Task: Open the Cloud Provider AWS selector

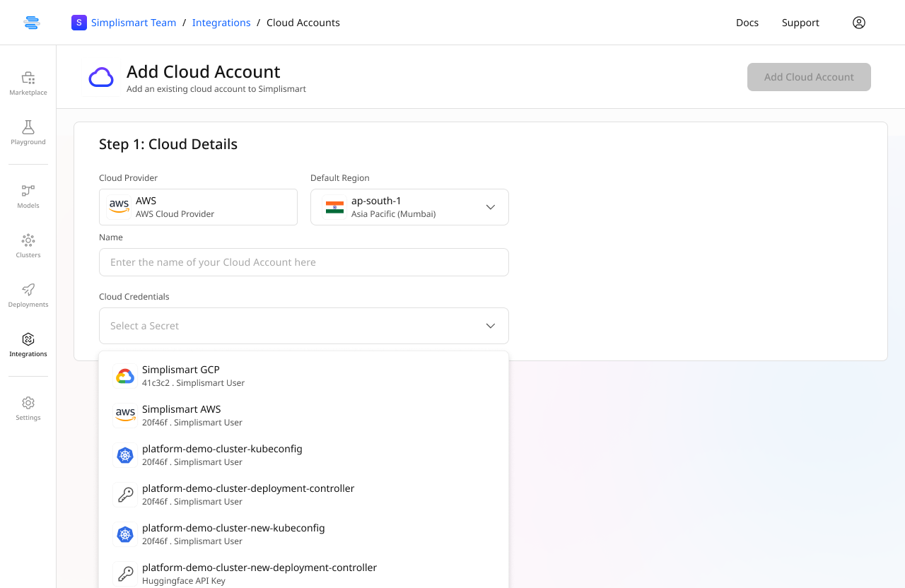Action: point(198,207)
